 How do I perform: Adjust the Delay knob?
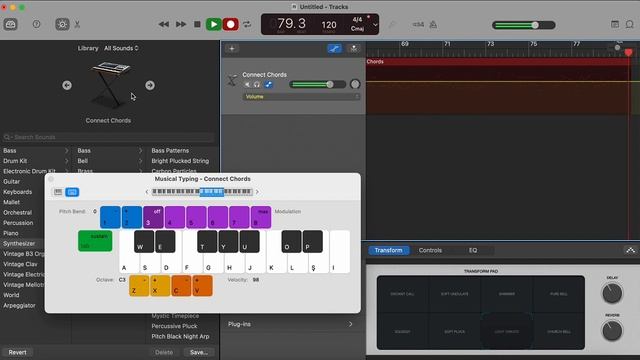coord(612,293)
